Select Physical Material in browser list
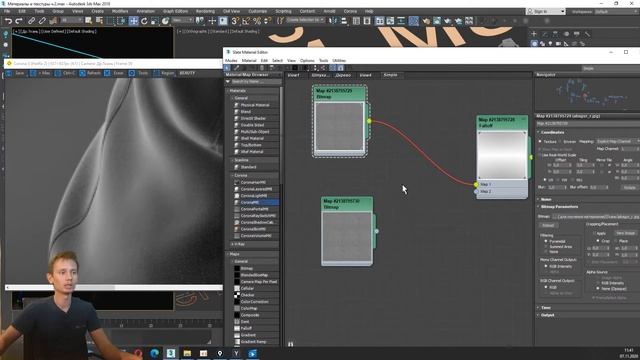This screenshot has height=360, width=640. (255, 105)
